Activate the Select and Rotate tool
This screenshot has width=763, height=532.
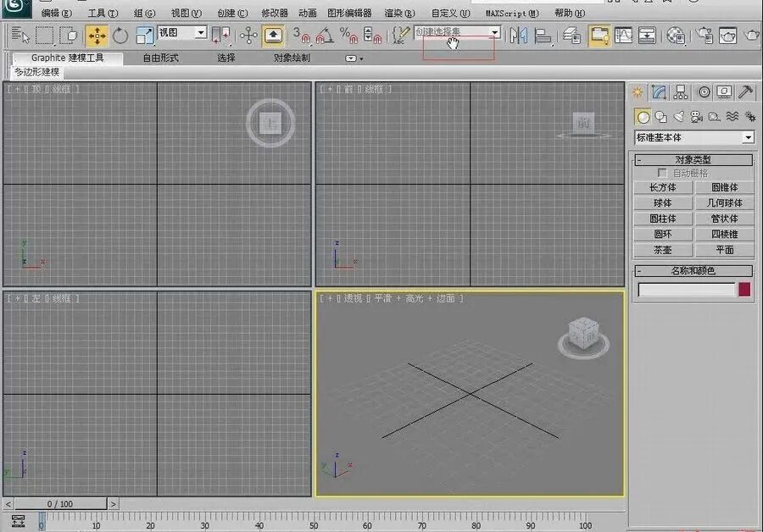(120, 36)
